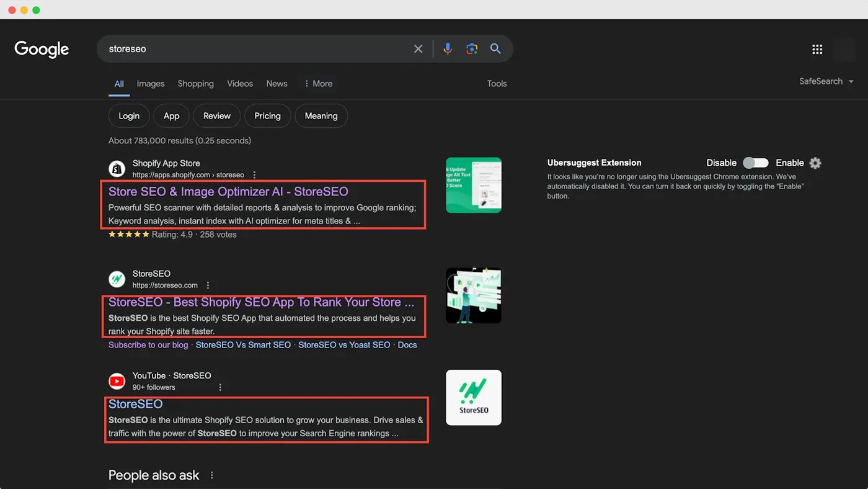
Task: Open the StoreSEO vs Yoast SEO sitelink
Action: [344, 345]
